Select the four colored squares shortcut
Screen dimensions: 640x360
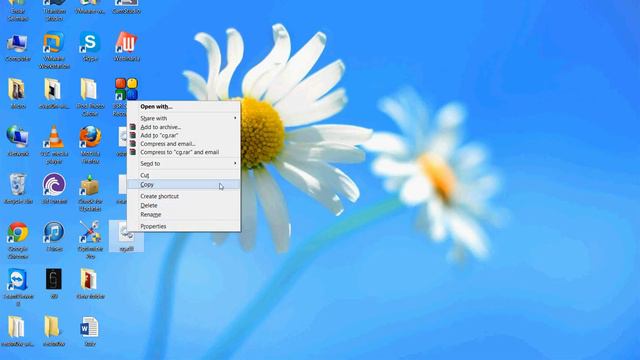[126, 89]
